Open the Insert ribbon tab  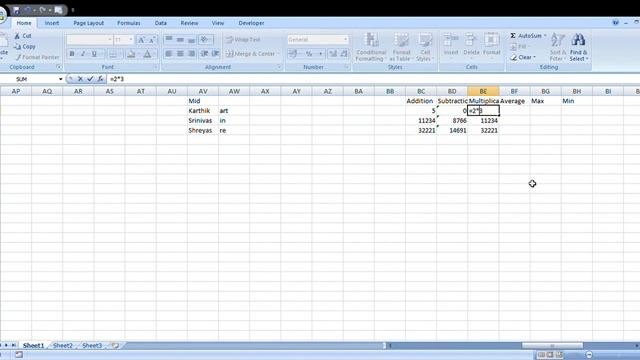tap(52, 23)
